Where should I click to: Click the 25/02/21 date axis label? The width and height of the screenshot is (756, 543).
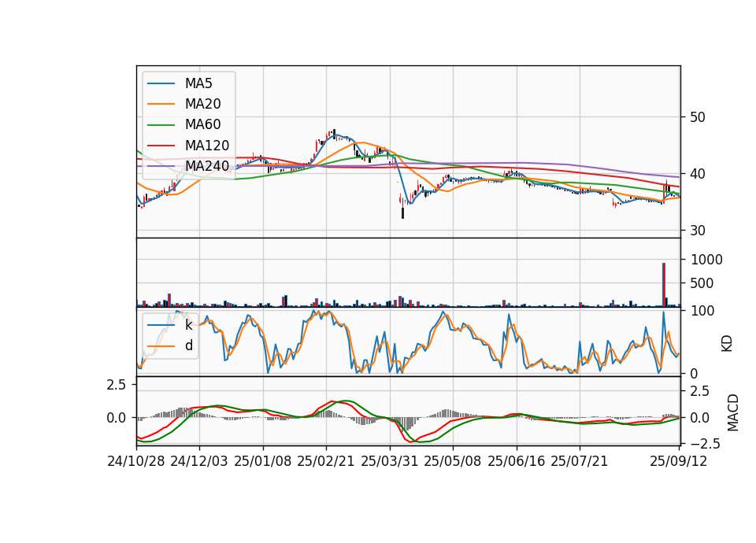click(x=326, y=461)
